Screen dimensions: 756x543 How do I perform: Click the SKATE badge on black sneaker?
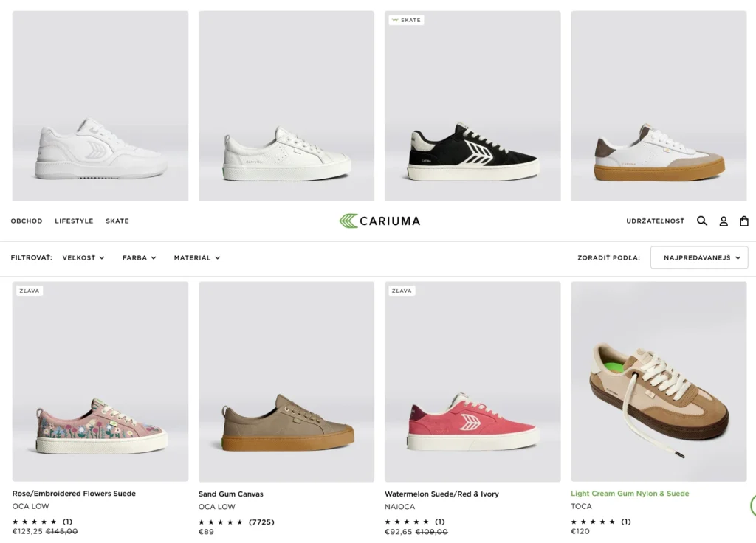tap(406, 20)
